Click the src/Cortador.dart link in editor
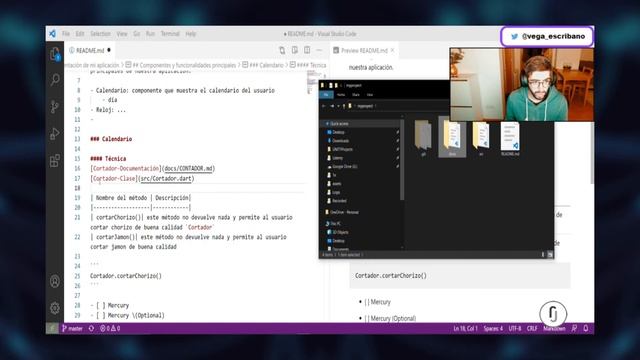The width and height of the screenshot is (640, 360). (167, 178)
